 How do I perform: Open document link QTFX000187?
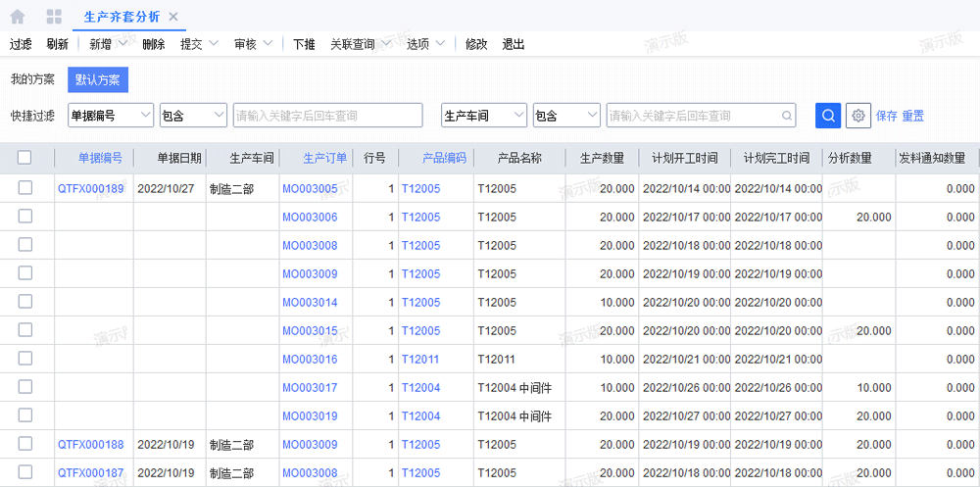click(x=90, y=472)
